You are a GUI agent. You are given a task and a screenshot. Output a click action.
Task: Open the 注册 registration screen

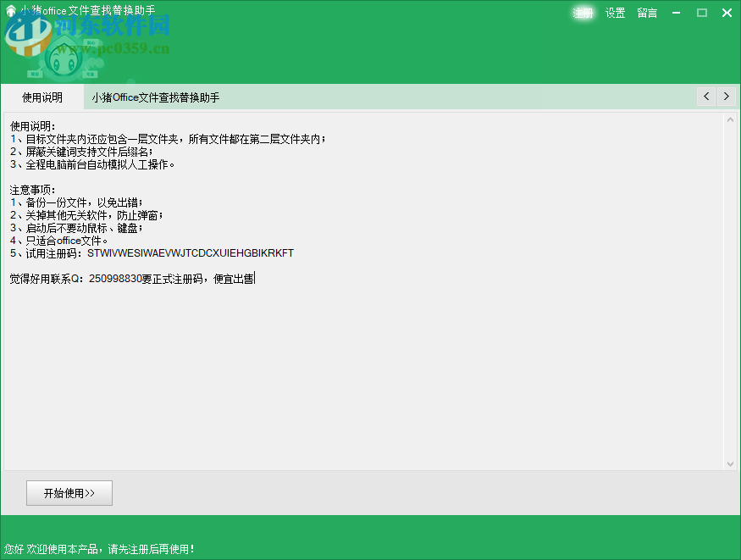[x=583, y=13]
